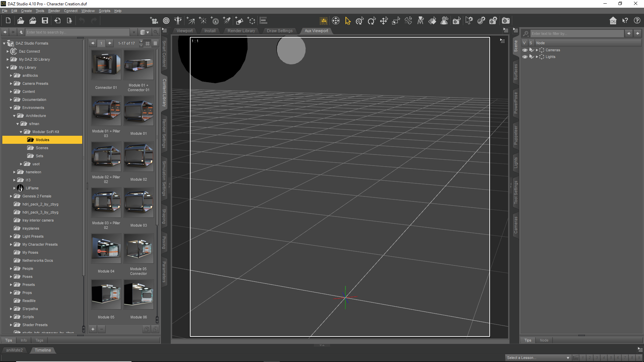
Task: Select the Active Pose bone tool
Action: coord(408,21)
